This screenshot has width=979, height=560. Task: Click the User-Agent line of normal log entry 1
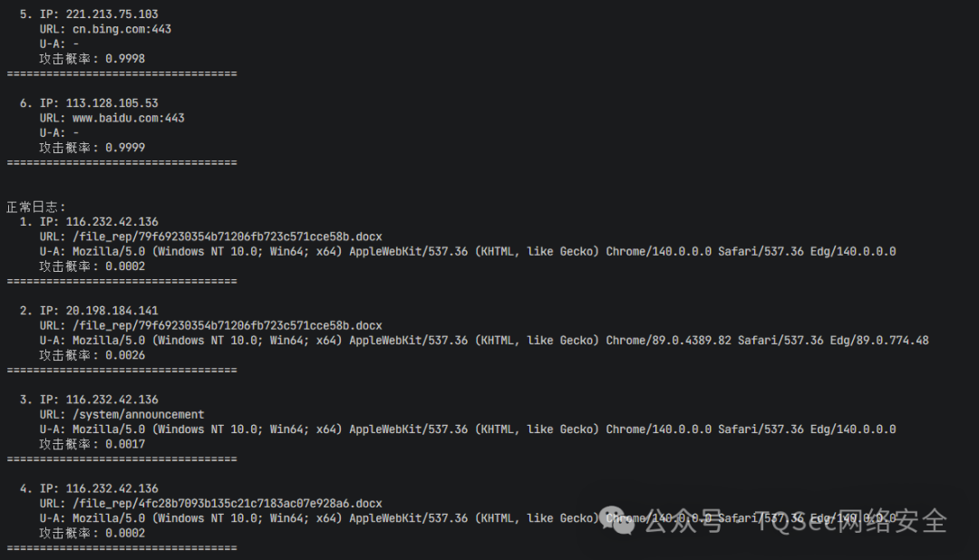coord(468,251)
